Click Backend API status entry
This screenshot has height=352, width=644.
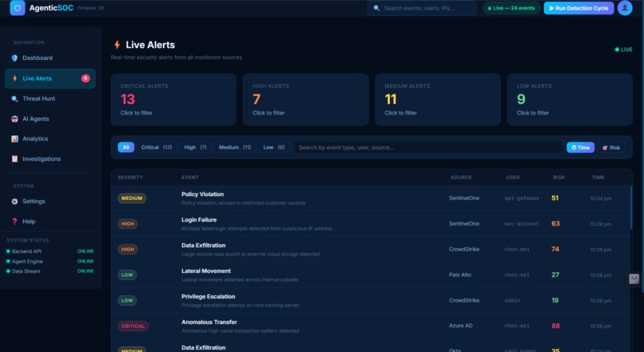click(50, 251)
